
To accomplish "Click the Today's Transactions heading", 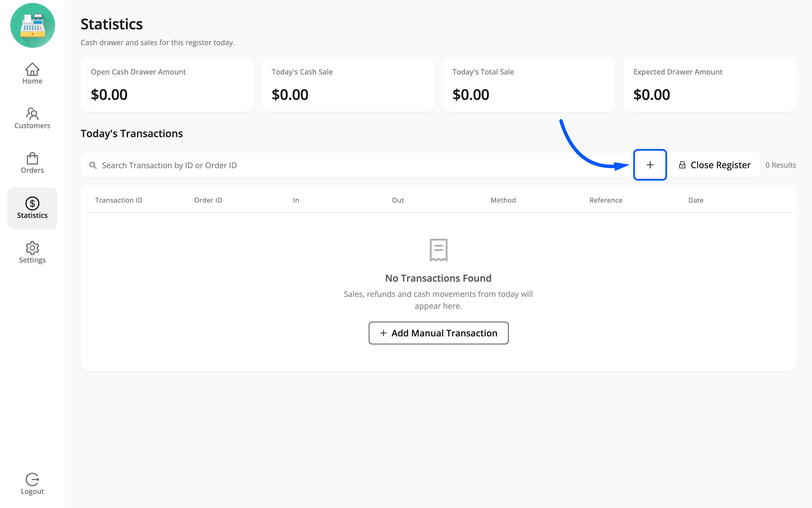I will click(x=132, y=134).
